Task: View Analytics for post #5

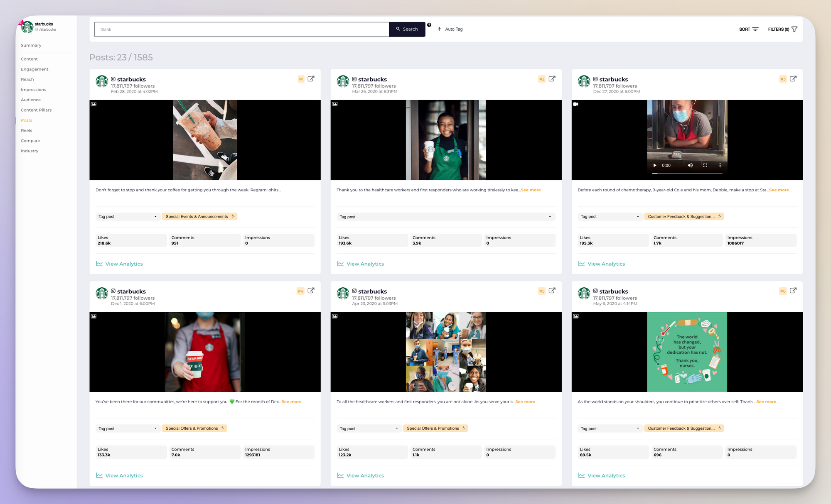Action: (361, 475)
